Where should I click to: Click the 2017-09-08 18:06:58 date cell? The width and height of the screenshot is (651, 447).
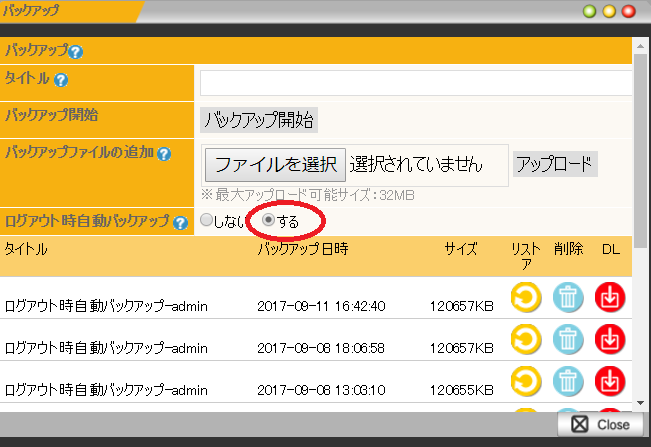point(321,348)
